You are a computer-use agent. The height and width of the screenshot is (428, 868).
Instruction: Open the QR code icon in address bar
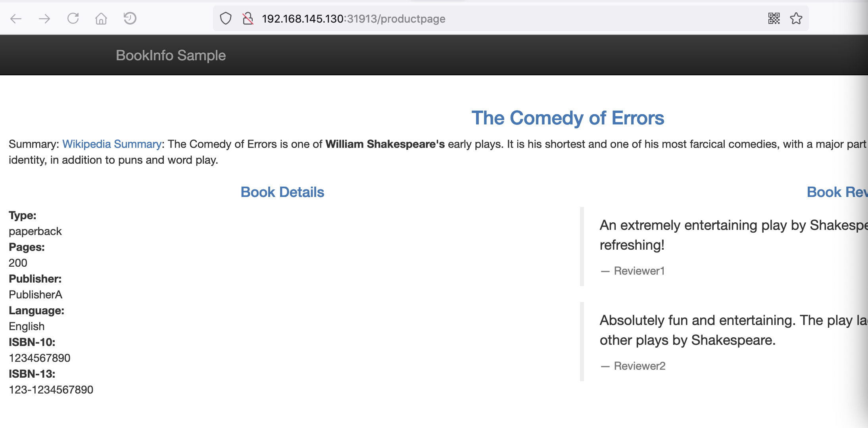[x=774, y=19]
